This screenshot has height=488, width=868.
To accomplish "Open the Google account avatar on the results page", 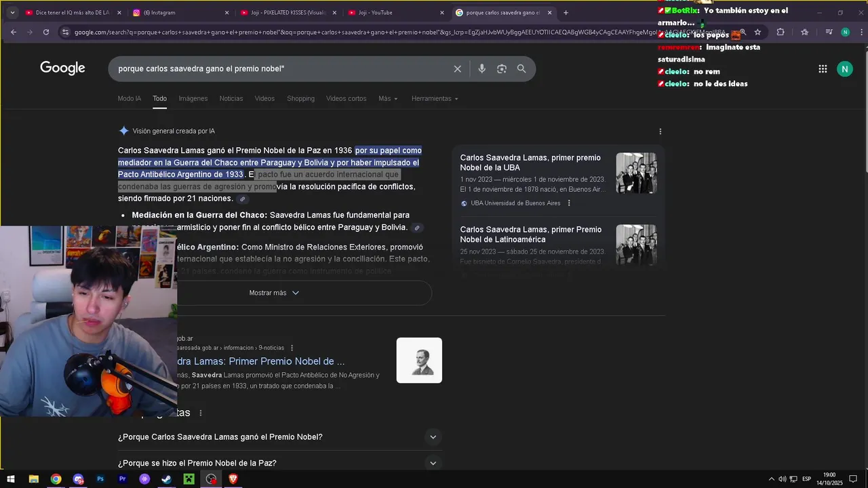I will point(845,68).
